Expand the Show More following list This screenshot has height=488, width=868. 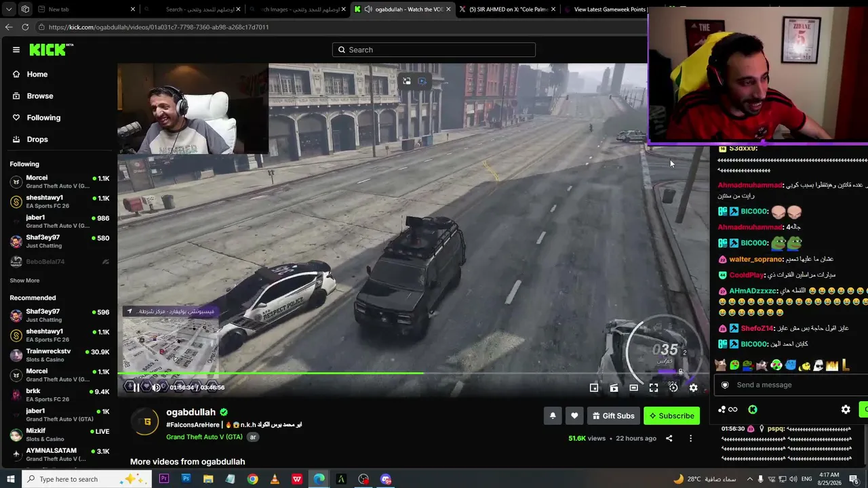(x=24, y=281)
